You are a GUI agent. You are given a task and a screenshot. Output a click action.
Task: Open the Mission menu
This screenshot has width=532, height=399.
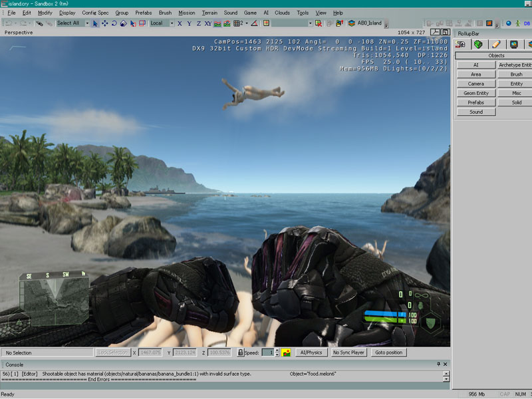pos(187,13)
